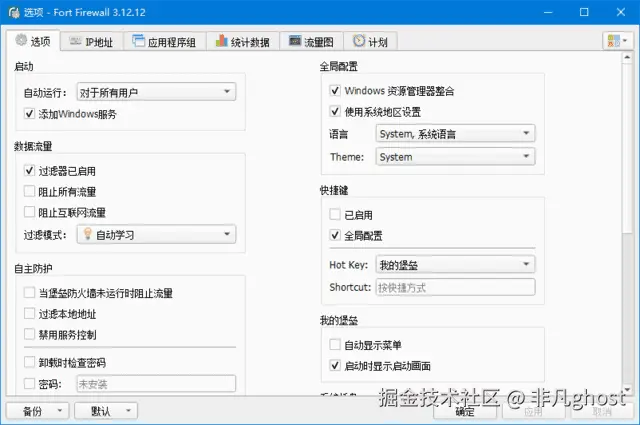Click the vertical scrollbar thumb

[627, 149]
